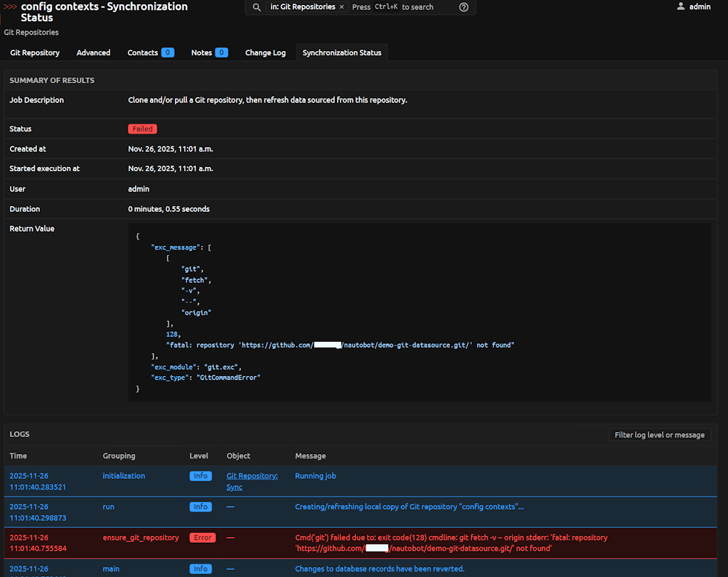The height and width of the screenshot is (577, 728).
Task: Click the Info badge on initialization row
Action: [x=200, y=476]
